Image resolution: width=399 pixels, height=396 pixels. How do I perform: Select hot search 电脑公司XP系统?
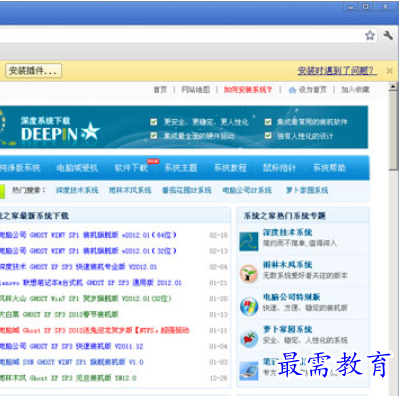pos(247,190)
